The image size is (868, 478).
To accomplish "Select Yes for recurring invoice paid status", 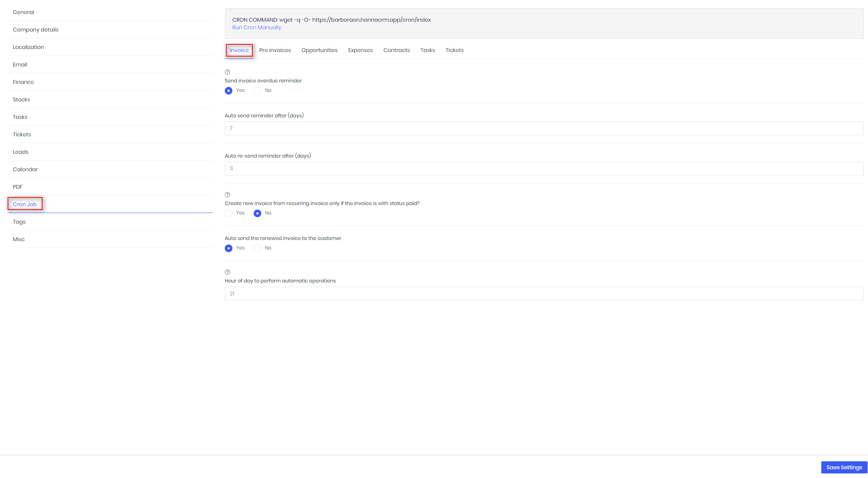I will pos(229,213).
